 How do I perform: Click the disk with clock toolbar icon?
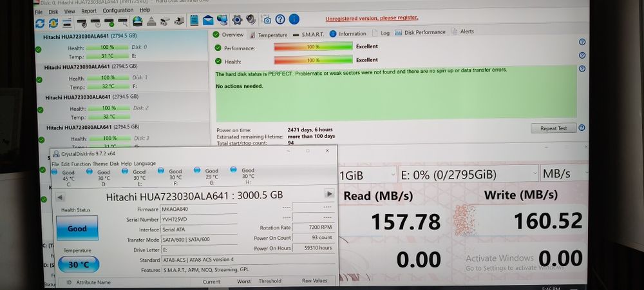(95, 22)
